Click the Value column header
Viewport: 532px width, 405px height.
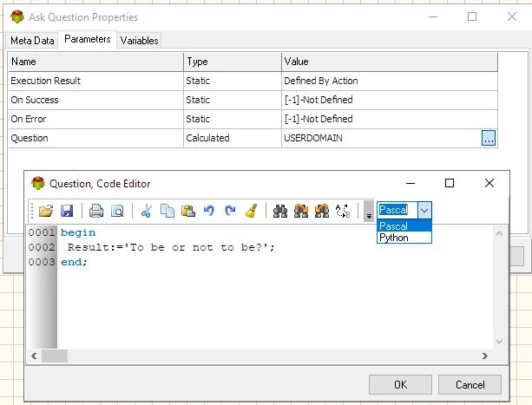(x=390, y=62)
